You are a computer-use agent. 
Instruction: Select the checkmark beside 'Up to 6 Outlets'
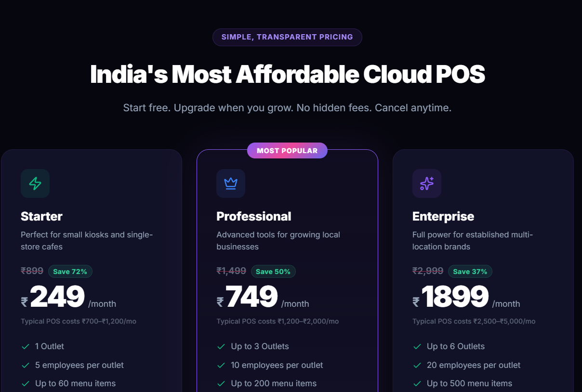coord(417,346)
